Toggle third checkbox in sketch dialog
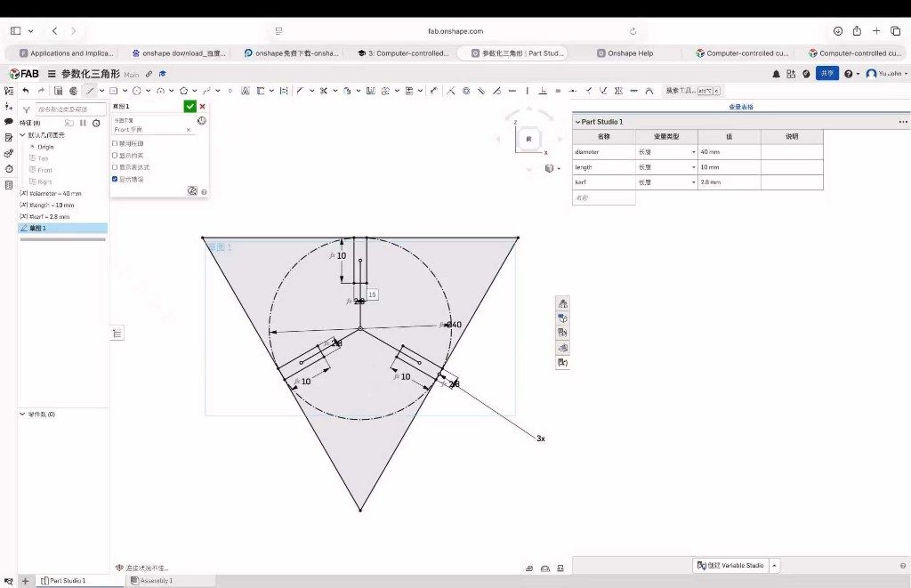This screenshot has height=588, width=911. click(x=115, y=167)
